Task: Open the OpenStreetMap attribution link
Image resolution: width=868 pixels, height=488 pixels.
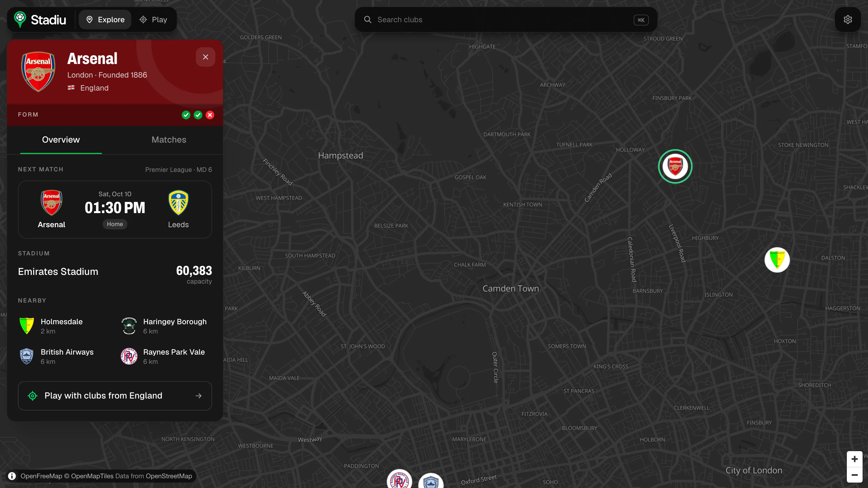Action: [169, 476]
